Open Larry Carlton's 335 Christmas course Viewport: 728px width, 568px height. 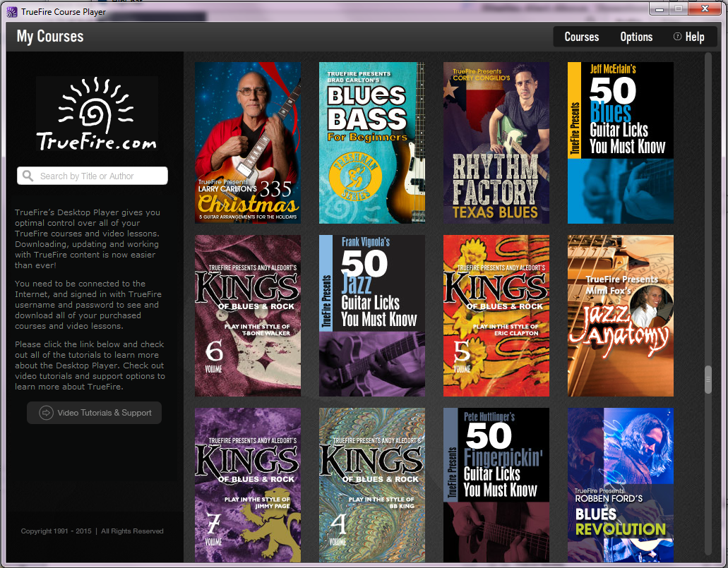[247, 143]
